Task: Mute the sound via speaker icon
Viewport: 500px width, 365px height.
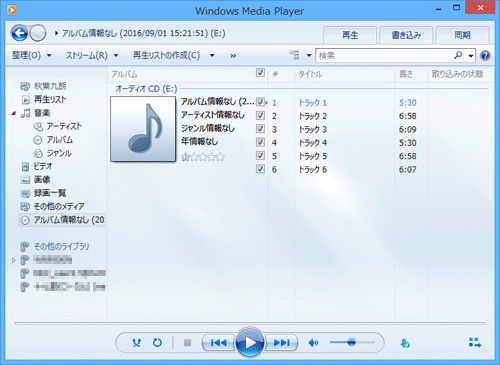Action: (x=313, y=343)
